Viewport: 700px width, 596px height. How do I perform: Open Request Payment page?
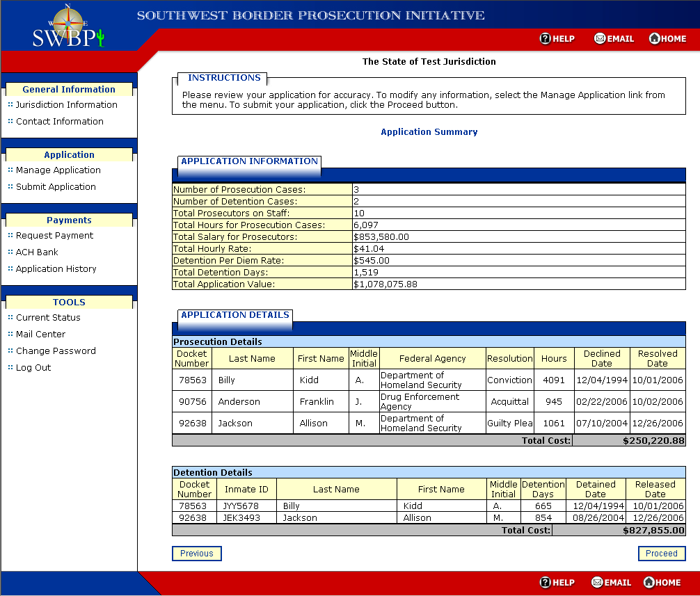click(55, 236)
